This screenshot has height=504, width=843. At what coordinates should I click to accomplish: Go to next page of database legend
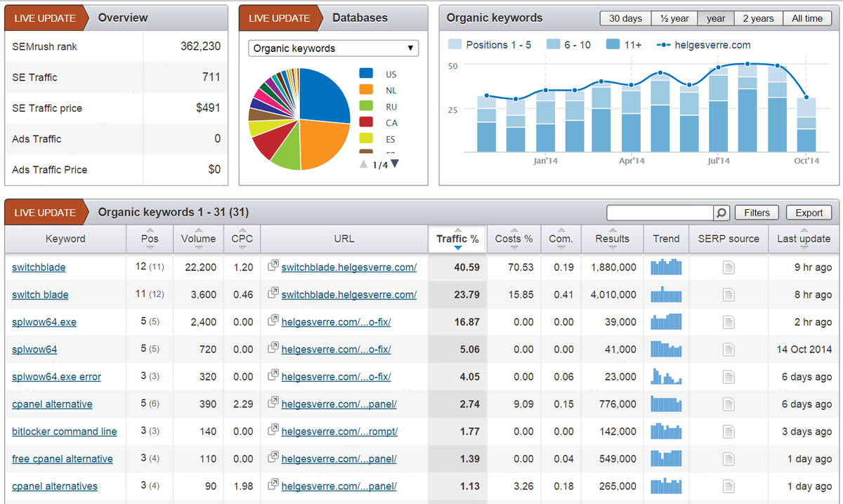395,164
